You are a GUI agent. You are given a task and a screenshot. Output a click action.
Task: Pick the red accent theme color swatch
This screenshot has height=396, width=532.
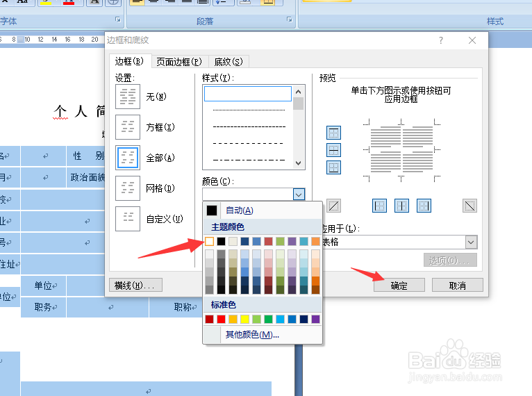[268, 241]
